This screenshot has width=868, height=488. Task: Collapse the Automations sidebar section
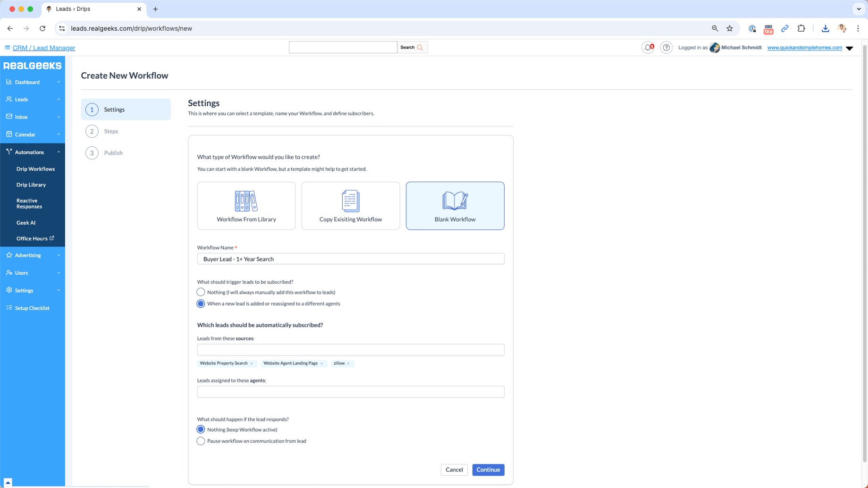(x=59, y=151)
